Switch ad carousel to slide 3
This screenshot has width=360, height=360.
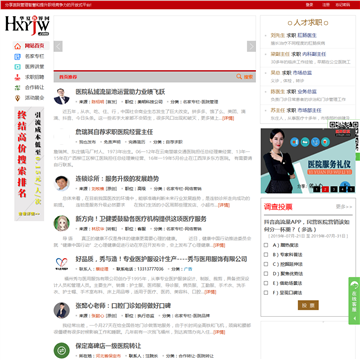[x=334, y=189]
